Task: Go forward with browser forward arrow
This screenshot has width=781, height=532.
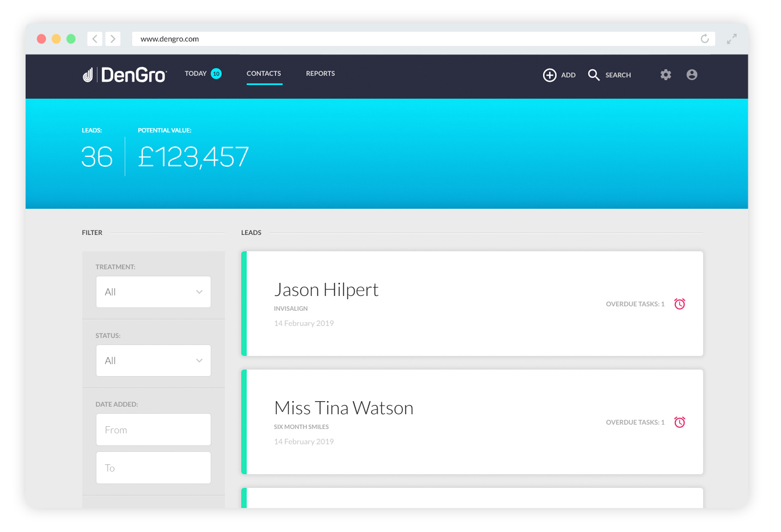Action: tap(113, 39)
